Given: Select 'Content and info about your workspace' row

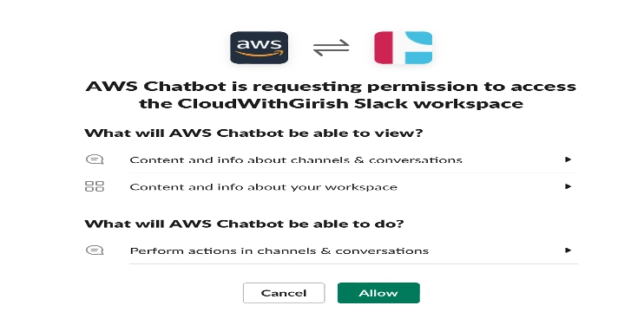Looking at the screenshot, I should (x=331, y=186).
